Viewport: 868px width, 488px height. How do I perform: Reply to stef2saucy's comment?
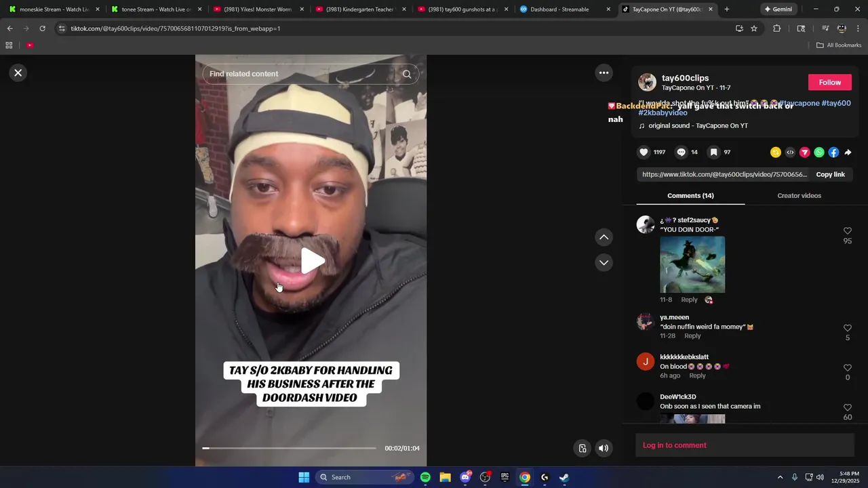coord(689,300)
